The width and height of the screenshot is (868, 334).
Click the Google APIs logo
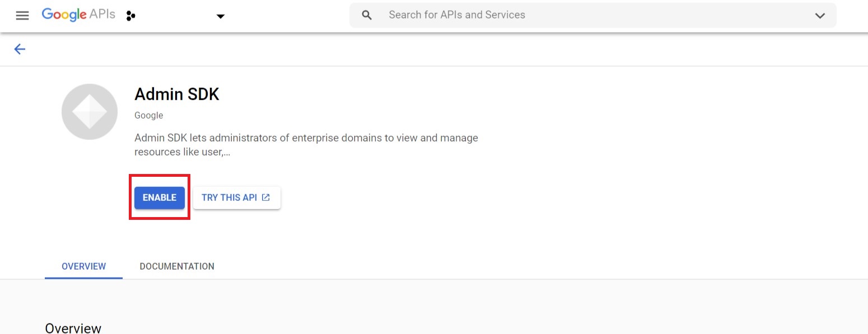[x=78, y=15]
